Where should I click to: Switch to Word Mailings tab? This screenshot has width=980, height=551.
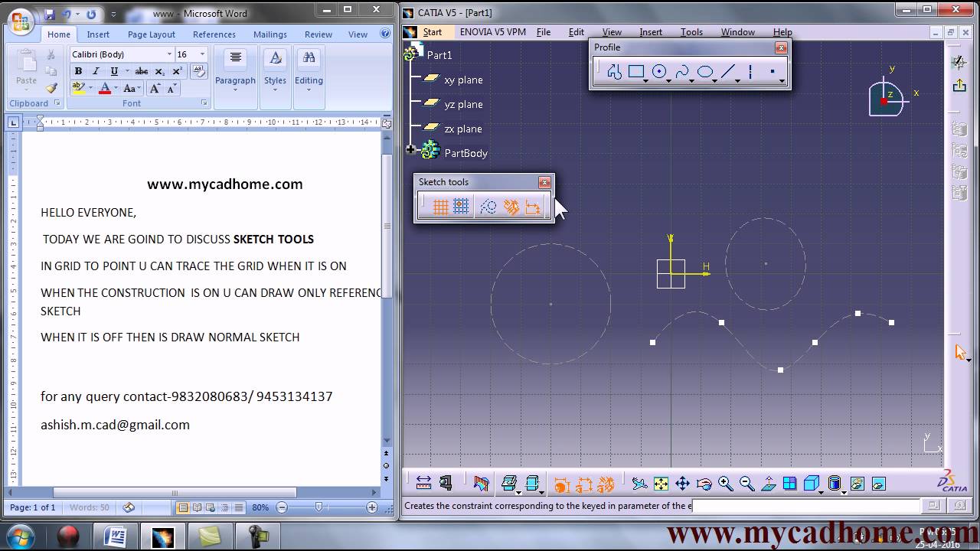tap(270, 34)
